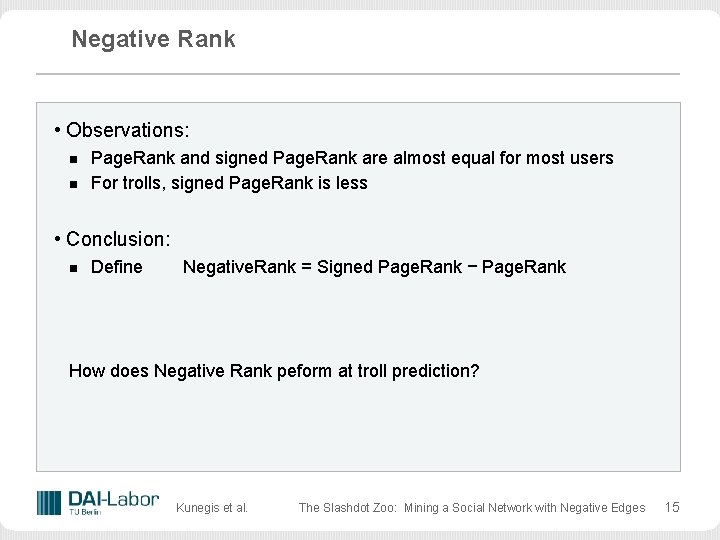Click the "Kunegis et al." footer text

tap(212, 508)
